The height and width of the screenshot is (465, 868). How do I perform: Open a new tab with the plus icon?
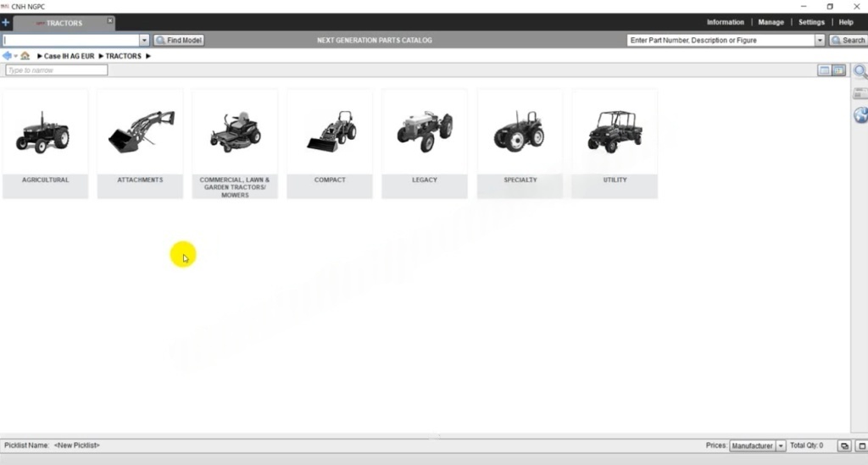coord(6,23)
